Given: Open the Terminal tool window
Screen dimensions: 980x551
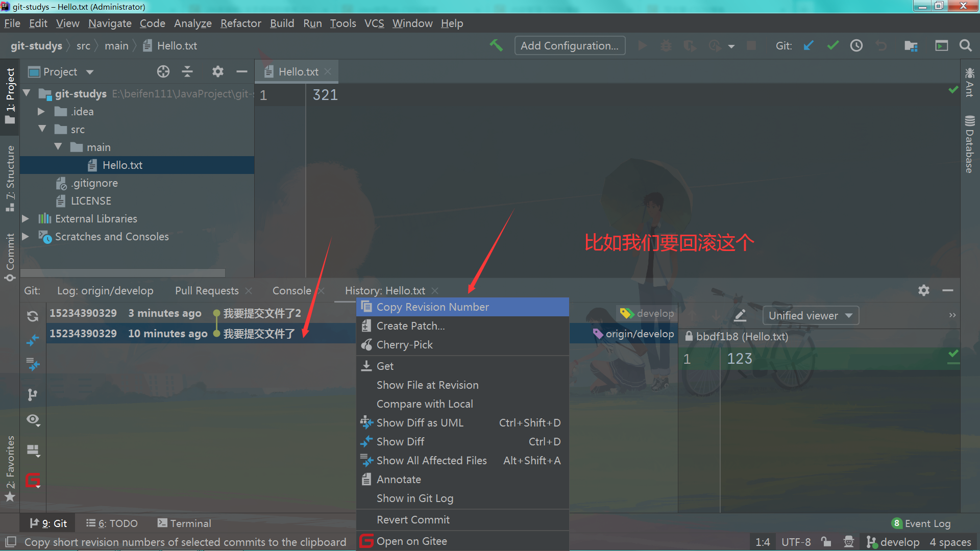Looking at the screenshot, I should 184,523.
